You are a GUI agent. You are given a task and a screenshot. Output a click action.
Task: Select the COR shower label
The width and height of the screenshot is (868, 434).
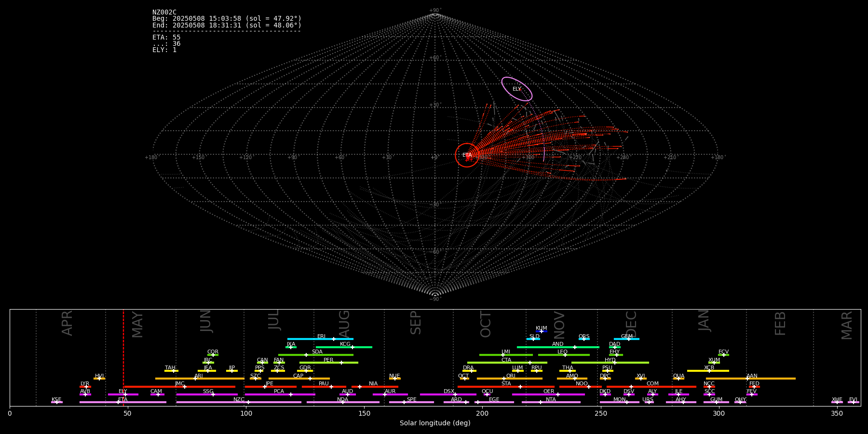pyautogui.click(x=213, y=352)
